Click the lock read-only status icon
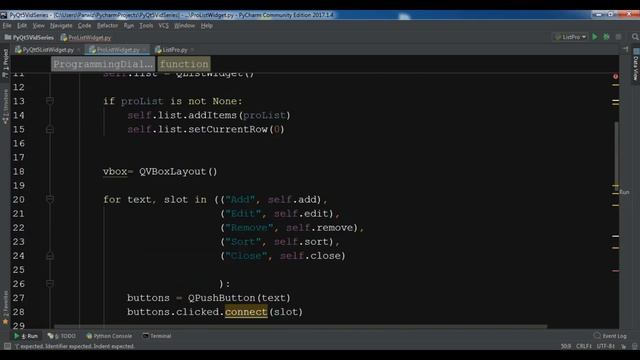This screenshot has width=640, height=360. (624, 346)
